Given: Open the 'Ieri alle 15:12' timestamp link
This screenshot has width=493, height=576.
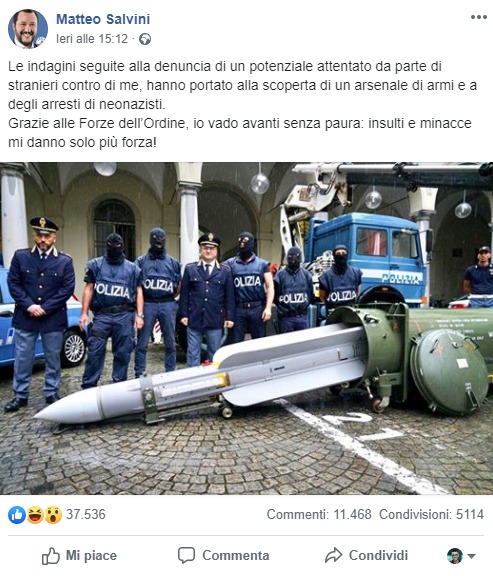Looking at the screenshot, I should [92, 39].
